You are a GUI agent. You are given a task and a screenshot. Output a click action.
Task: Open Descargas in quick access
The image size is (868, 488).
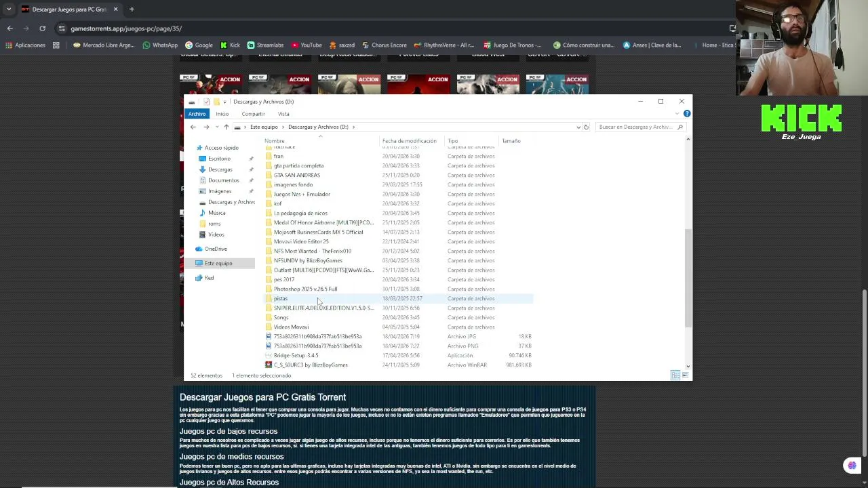[x=220, y=169]
